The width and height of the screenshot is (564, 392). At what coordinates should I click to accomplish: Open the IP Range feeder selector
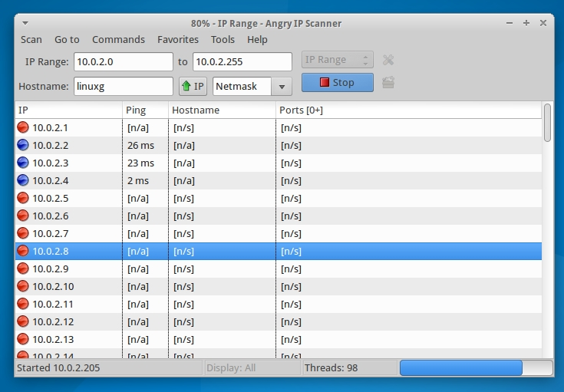point(338,60)
